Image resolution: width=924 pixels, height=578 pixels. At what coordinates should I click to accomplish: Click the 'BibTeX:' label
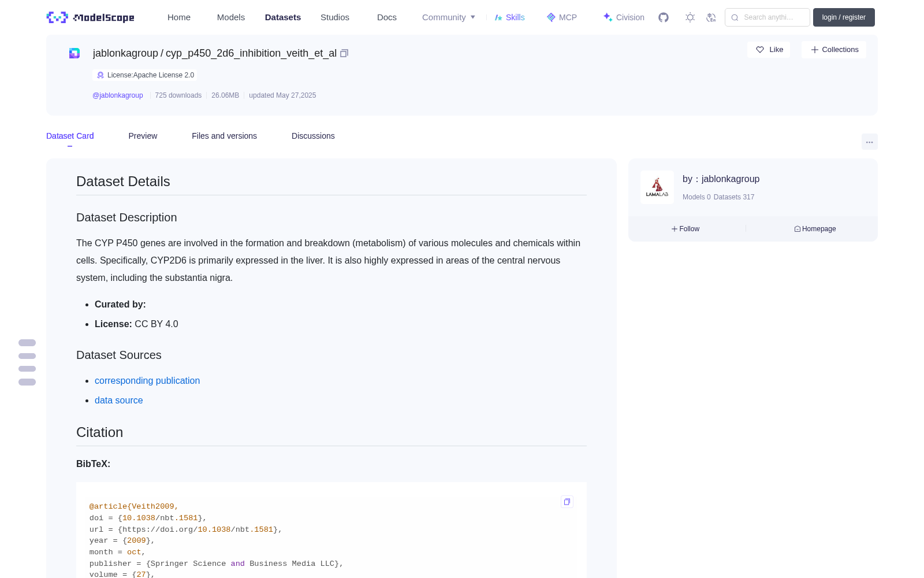tap(93, 464)
